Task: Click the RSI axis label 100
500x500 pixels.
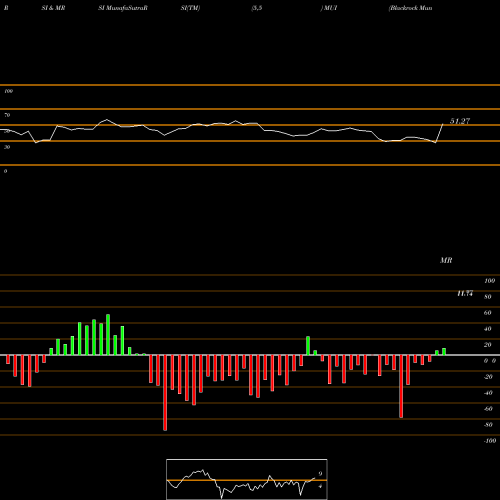Action: click(8, 91)
